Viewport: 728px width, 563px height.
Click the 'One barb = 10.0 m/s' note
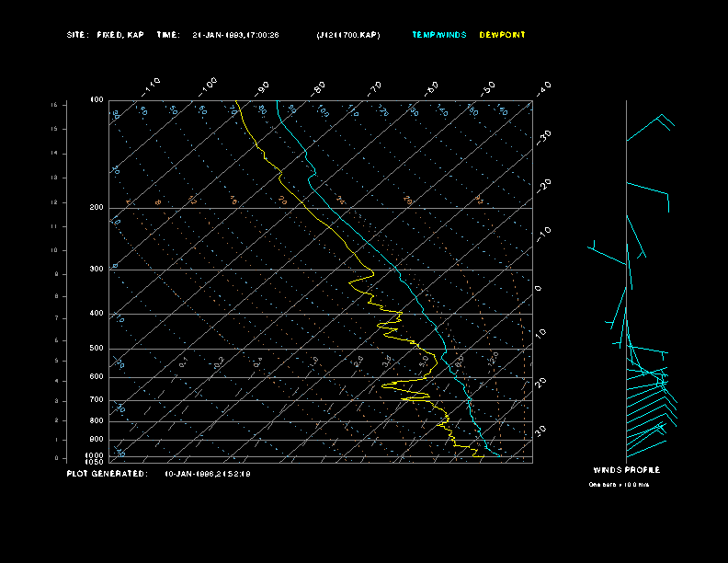pos(619,485)
